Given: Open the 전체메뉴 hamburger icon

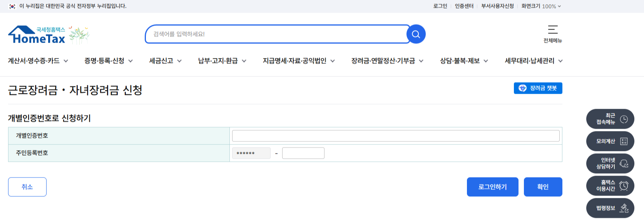Looking at the screenshot, I should pos(553,29).
